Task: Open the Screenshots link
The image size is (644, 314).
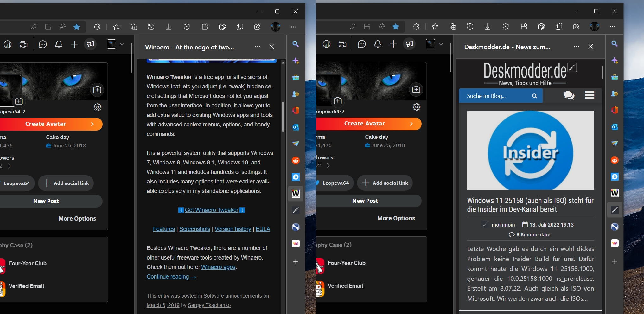Action: (195, 229)
